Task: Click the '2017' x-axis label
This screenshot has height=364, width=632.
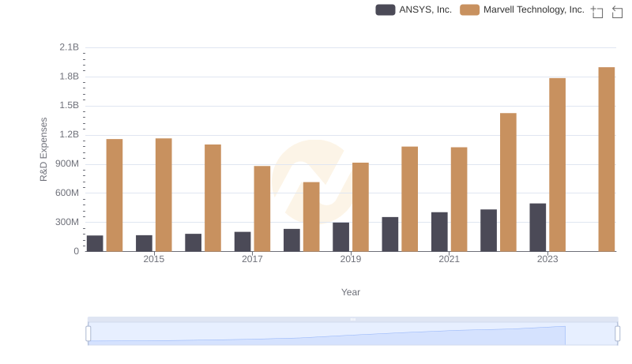Action: pos(252,259)
